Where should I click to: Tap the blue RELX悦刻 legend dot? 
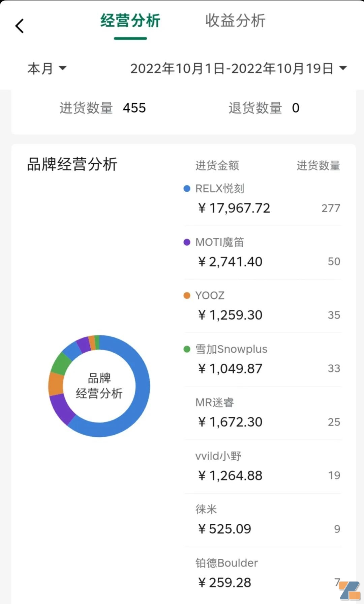point(187,189)
